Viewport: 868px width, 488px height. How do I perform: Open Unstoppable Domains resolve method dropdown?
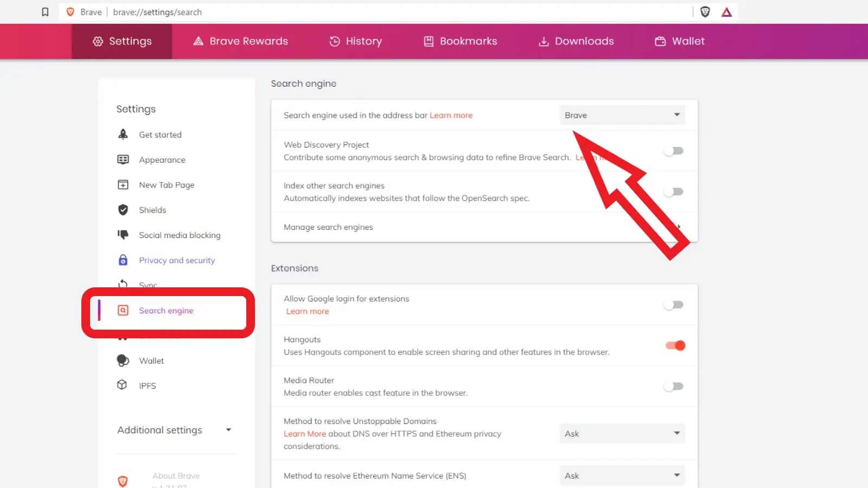(x=622, y=434)
